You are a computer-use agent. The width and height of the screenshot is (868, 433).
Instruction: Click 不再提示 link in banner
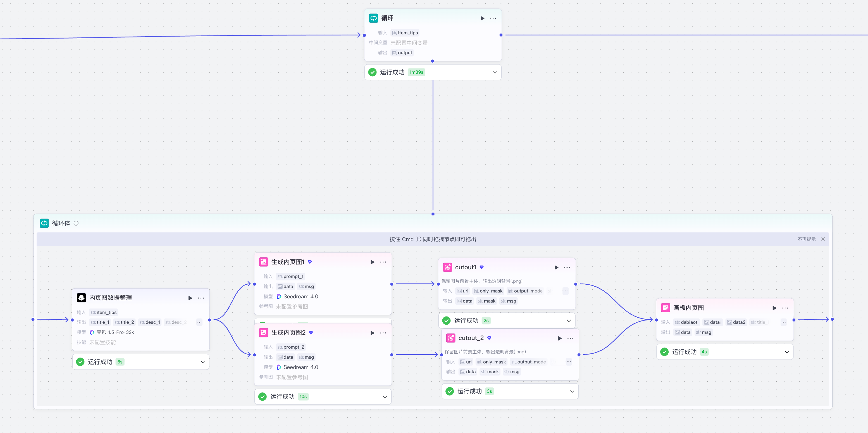806,239
